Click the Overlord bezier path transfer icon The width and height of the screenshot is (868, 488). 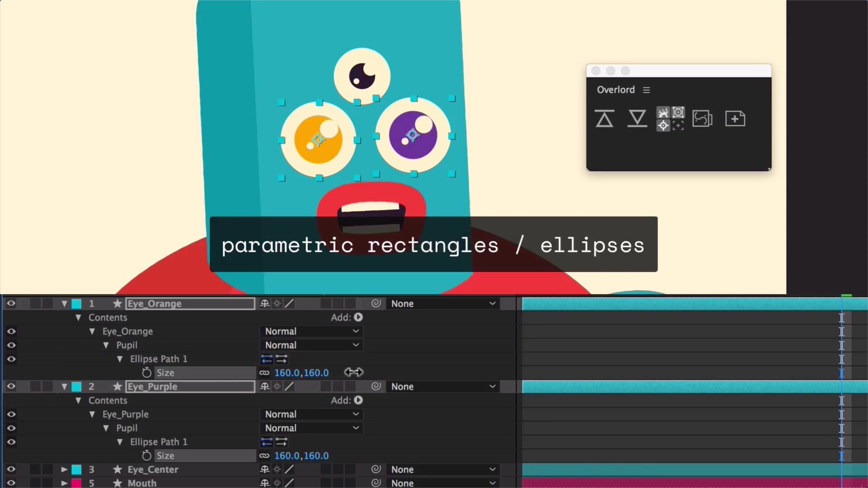tap(702, 119)
